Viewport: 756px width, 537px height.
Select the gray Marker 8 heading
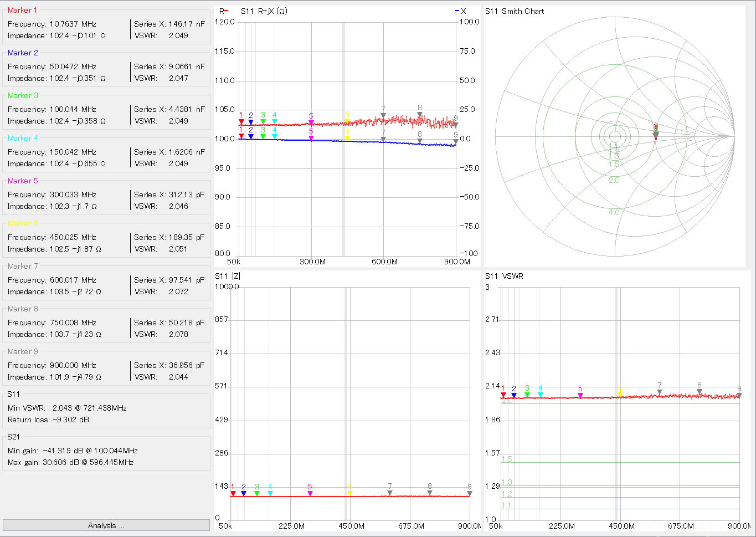23,309
